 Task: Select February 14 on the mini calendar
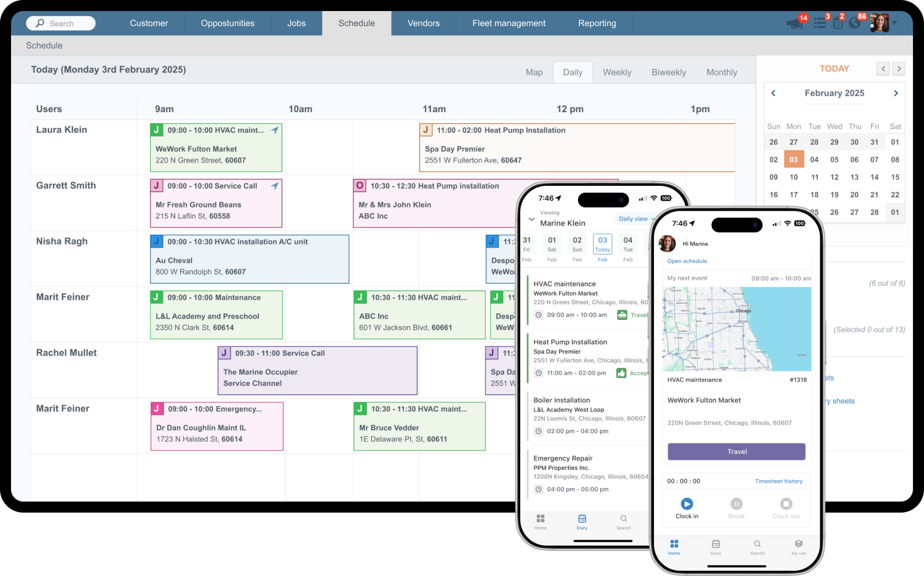tap(875, 177)
